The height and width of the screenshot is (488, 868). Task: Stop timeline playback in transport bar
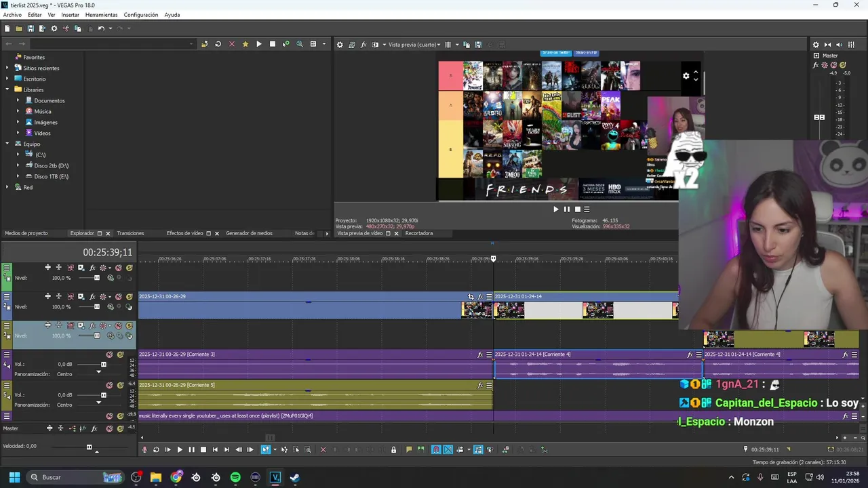pos(203,449)
